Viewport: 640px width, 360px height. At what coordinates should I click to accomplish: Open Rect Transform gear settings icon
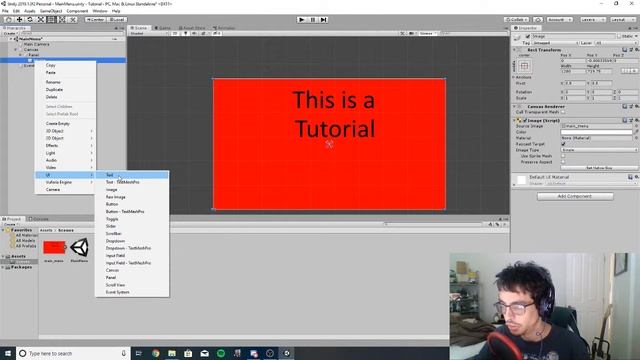636,50
